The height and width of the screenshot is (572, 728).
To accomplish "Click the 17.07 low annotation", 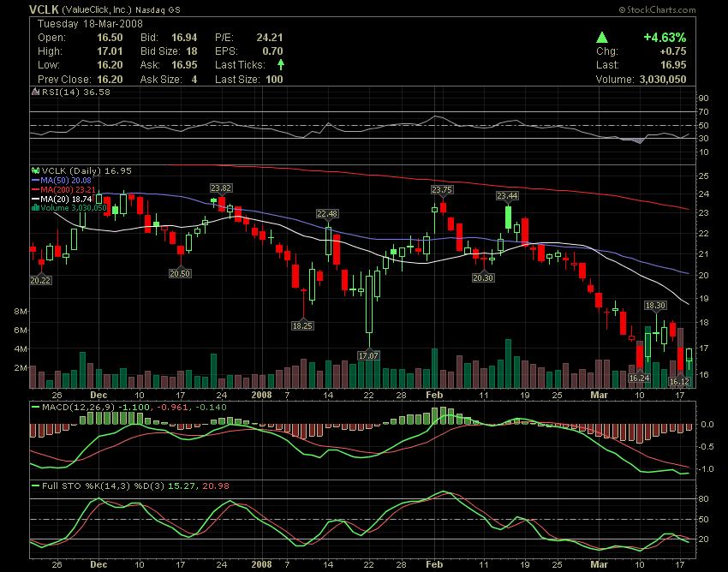I will (368, 355).
